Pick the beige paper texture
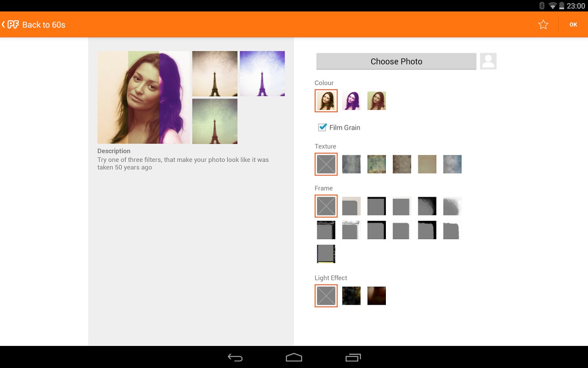Image resolution: width=588 pixels, height=368 pixels. pos(427,164)
